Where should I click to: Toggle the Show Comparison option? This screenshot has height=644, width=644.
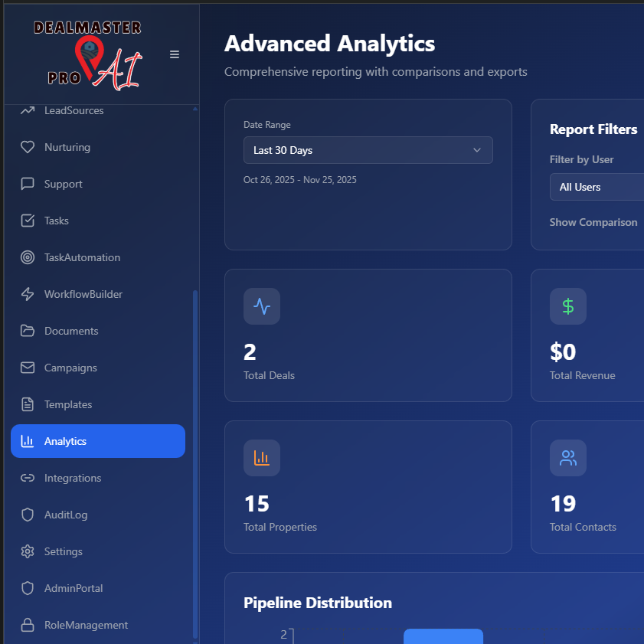tap(593, 222)
